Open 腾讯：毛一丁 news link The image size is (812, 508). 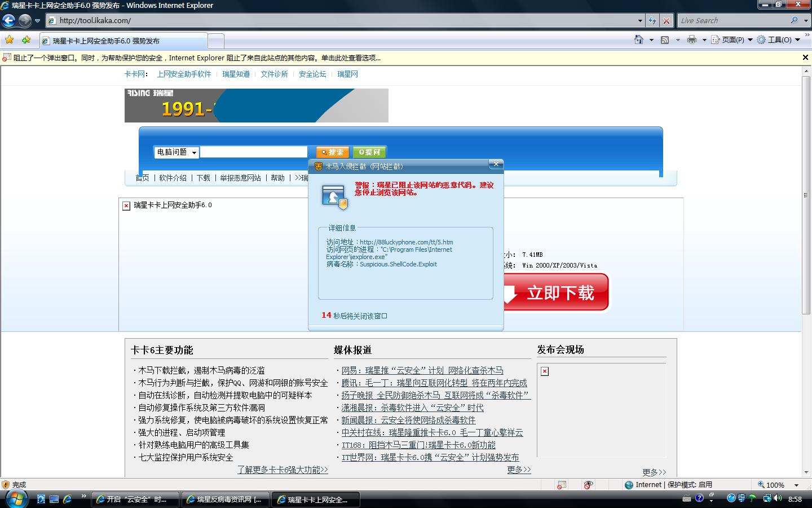[x=434, y=383]
